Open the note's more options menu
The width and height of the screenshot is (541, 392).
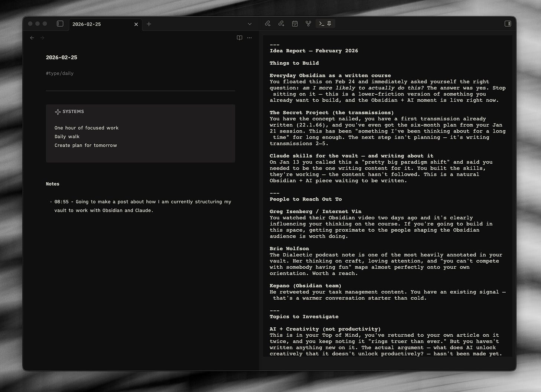pyautogui.click(x=249, y=38)
